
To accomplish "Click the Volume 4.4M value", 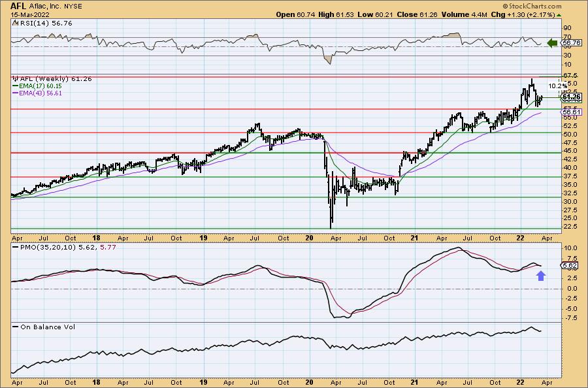I will [465, 14].
